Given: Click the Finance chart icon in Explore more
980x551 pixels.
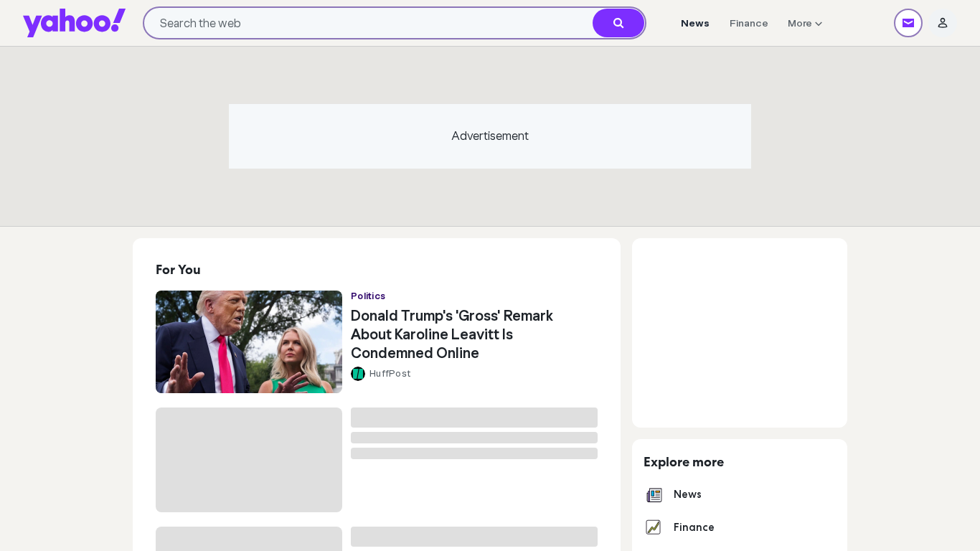Looking at the screenshot, I should pyautogui.click(x=654, y=527).
